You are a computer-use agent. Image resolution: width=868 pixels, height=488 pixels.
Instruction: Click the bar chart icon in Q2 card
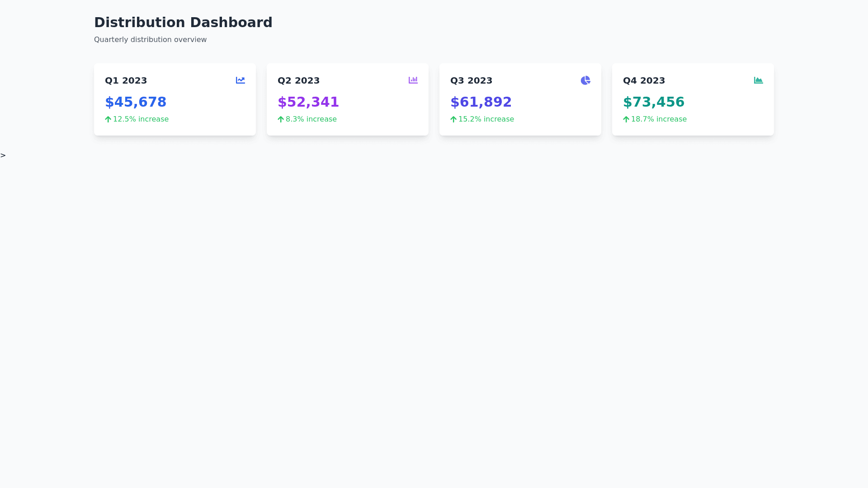click(413, 80)
